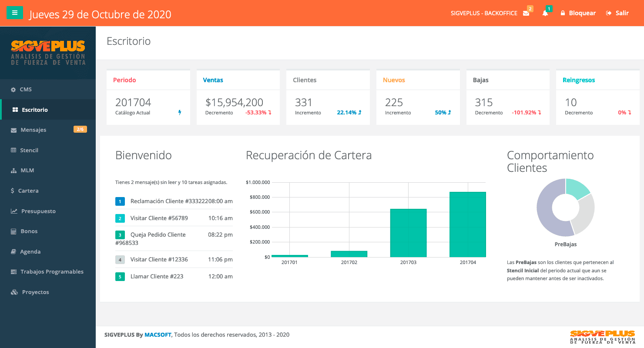This screenshot has width=644, height=348.
Task: Click the Bonos calculator icon
Action: (13, 231)
